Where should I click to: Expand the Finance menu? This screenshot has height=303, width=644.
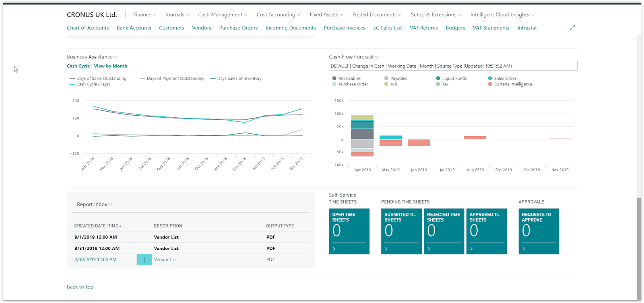tap(144, 15)
